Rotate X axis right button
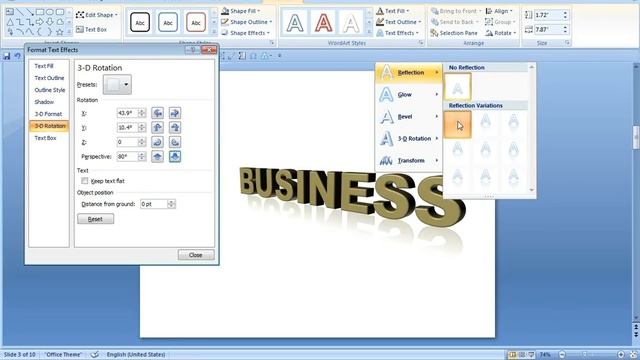The width and height of the screenshot is (640, 360). coord(175,113)
